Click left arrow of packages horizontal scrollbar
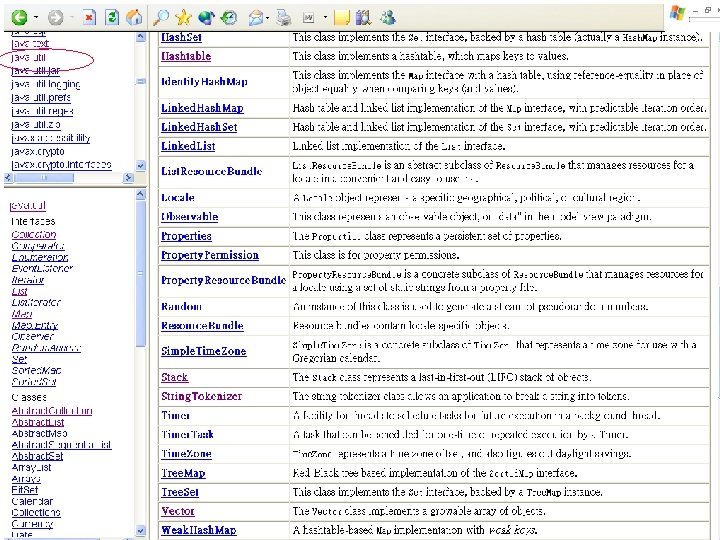Viewport: 720px width, 540px height. pos(8,177)
